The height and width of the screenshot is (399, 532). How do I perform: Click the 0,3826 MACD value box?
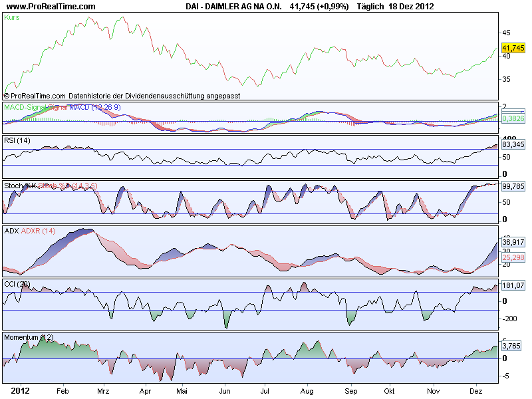513,118
